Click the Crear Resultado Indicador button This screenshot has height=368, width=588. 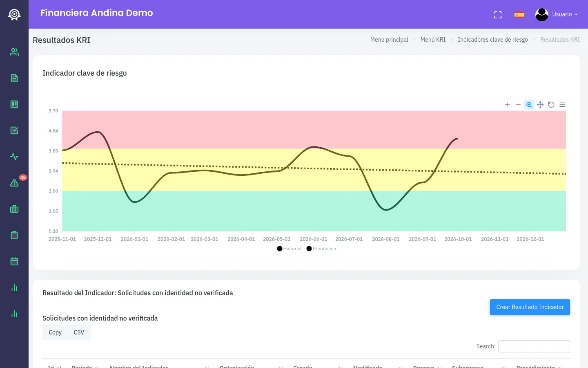coord(530,307)
